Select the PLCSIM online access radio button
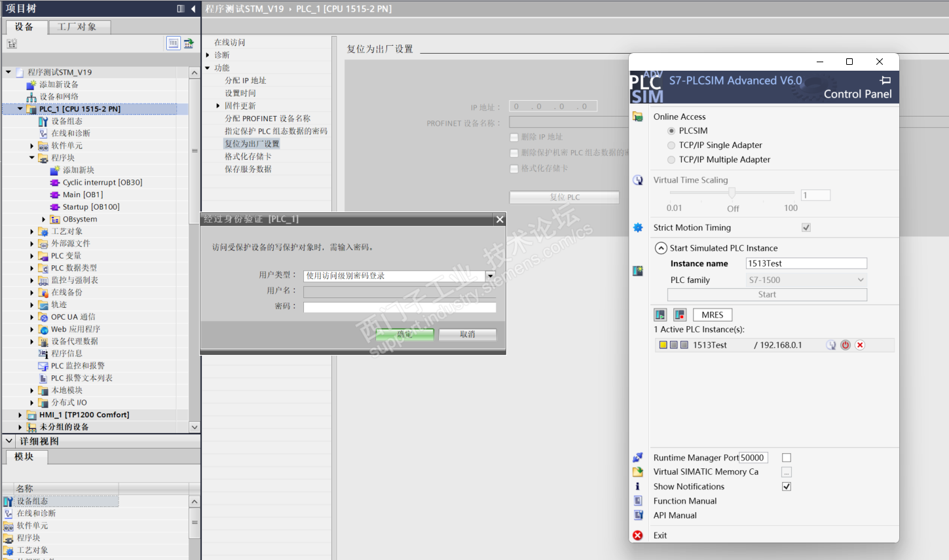The width and height of the screenshot is (949, 560). tap(671, 131)
